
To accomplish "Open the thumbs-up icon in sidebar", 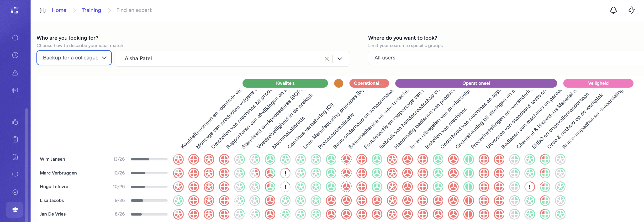I will [15, 122].
